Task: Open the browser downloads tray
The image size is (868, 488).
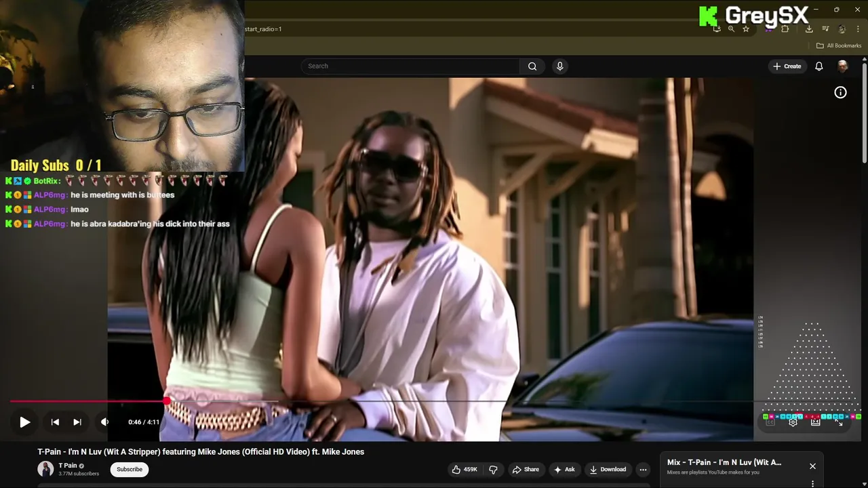Action: [809, 29]
